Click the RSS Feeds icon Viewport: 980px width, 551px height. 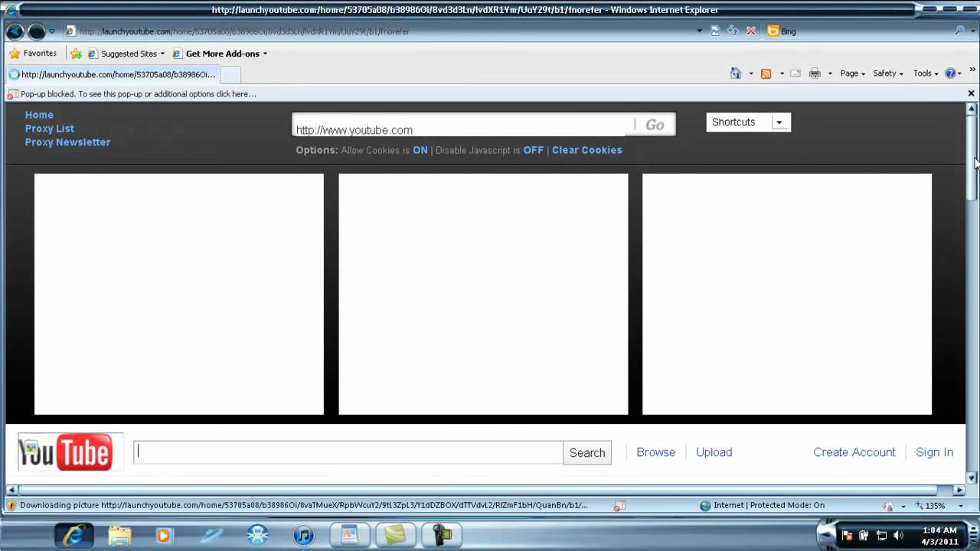[x=766, y=73]
